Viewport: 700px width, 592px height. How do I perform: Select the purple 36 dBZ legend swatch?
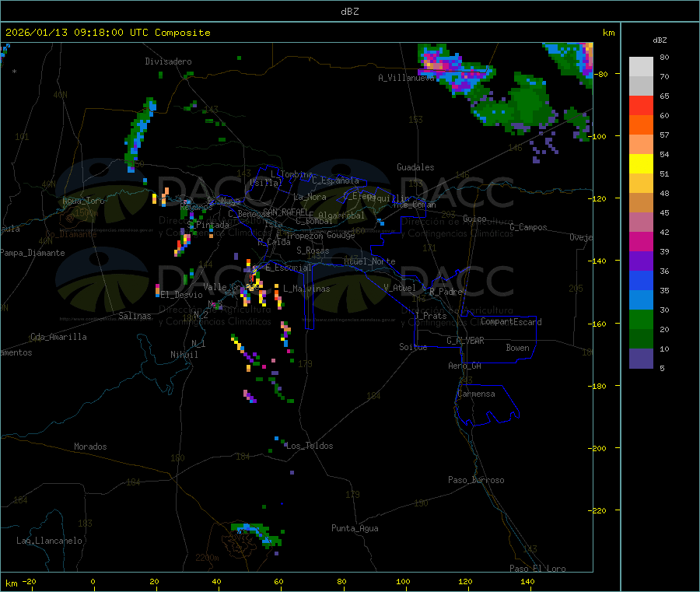coord(641,261)
